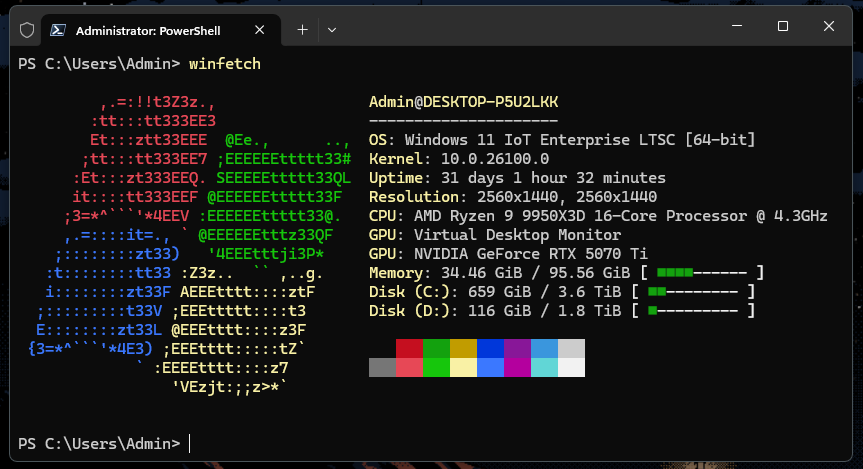Click the PowerShell icon in the tab

tap(58, 30)
